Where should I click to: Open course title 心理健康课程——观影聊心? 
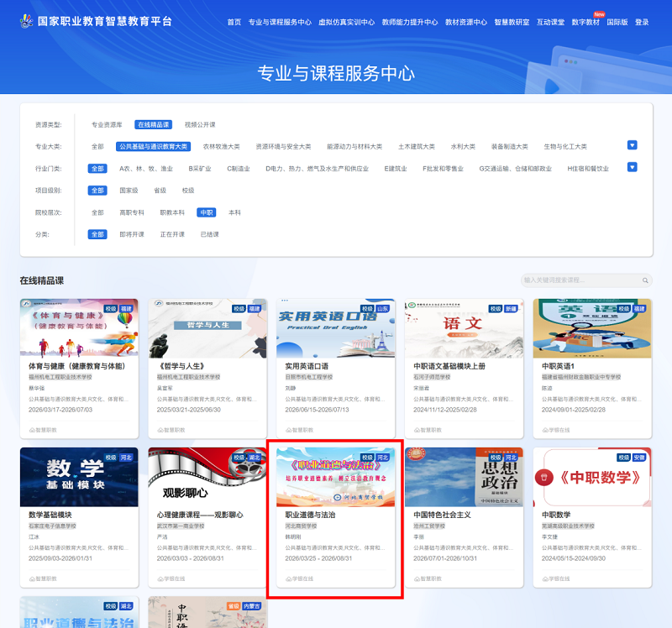[x=200, y=515]
